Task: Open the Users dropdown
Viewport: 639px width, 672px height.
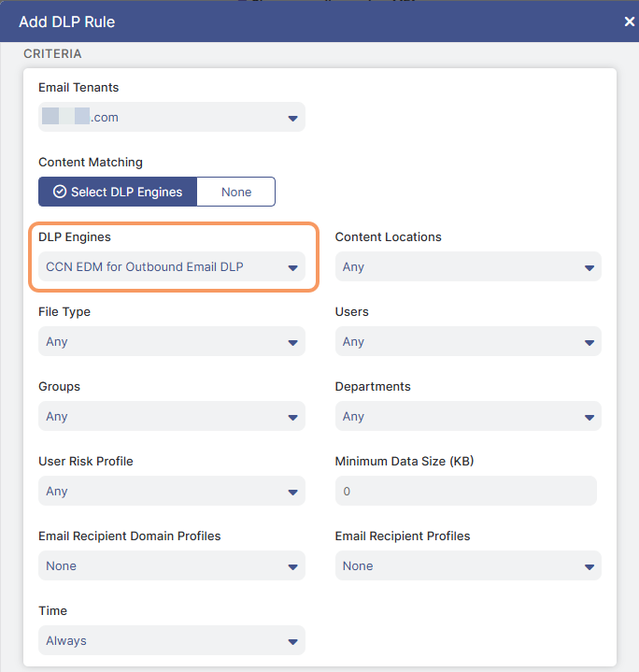Action: pos(468,341)
